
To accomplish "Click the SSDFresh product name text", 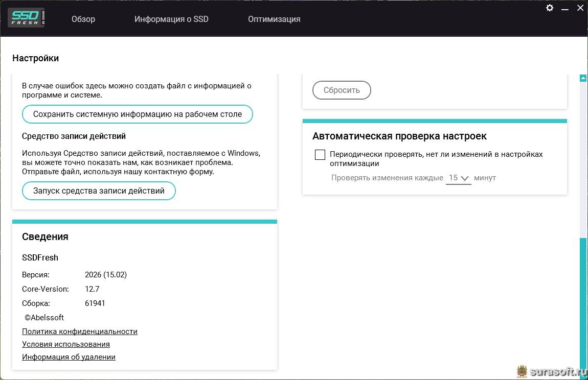I will click(40, 257).
